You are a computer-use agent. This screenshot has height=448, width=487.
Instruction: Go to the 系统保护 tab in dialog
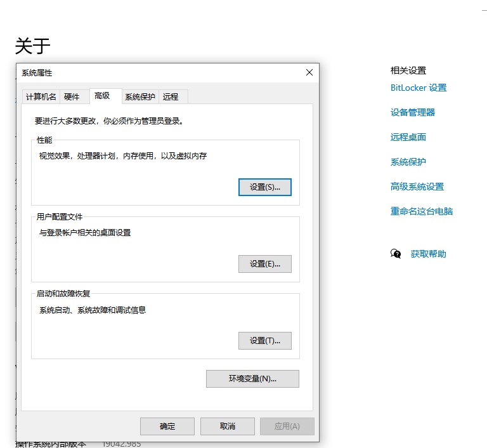140,96
